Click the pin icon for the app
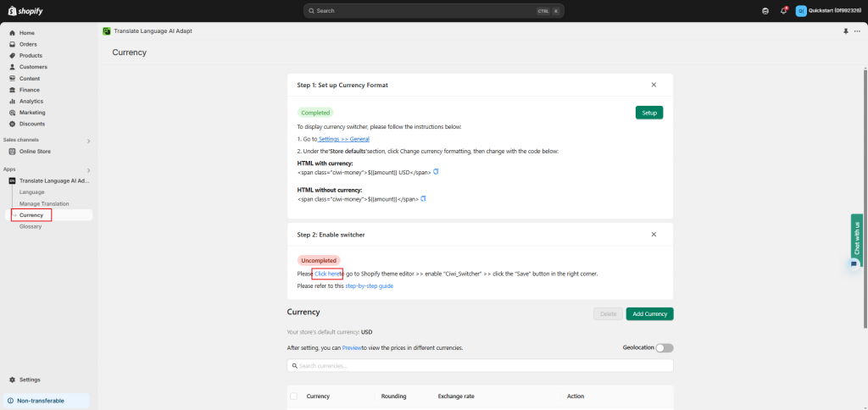868x410 pixels. coord(845,30)
